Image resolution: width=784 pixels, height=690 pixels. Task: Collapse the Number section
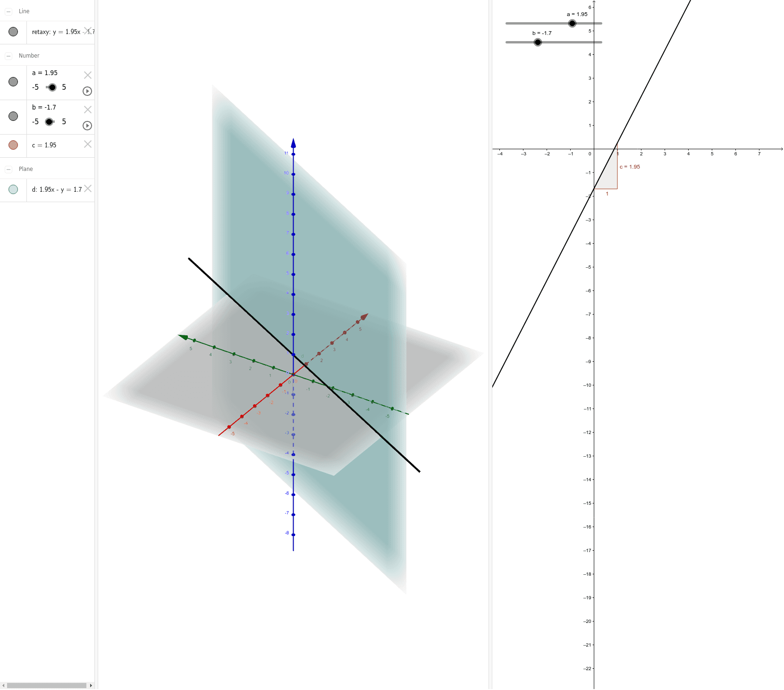click(8, 55)
